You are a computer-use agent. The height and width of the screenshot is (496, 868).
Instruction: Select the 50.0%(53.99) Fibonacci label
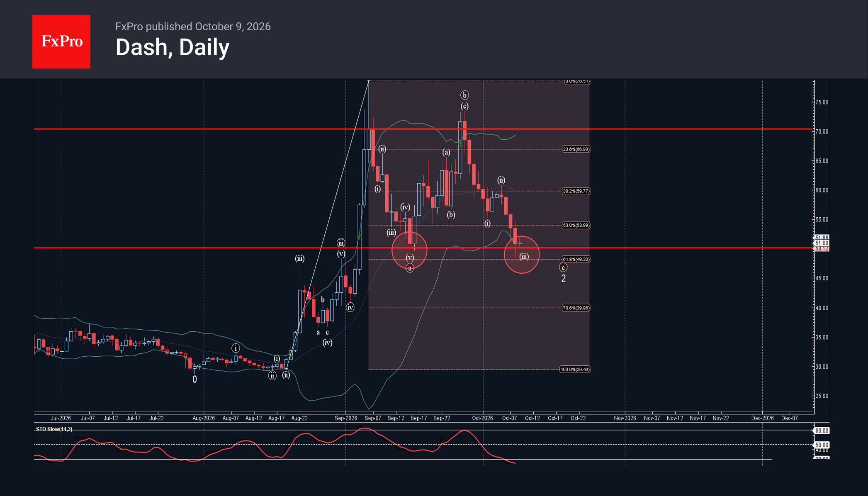[576, 226]
